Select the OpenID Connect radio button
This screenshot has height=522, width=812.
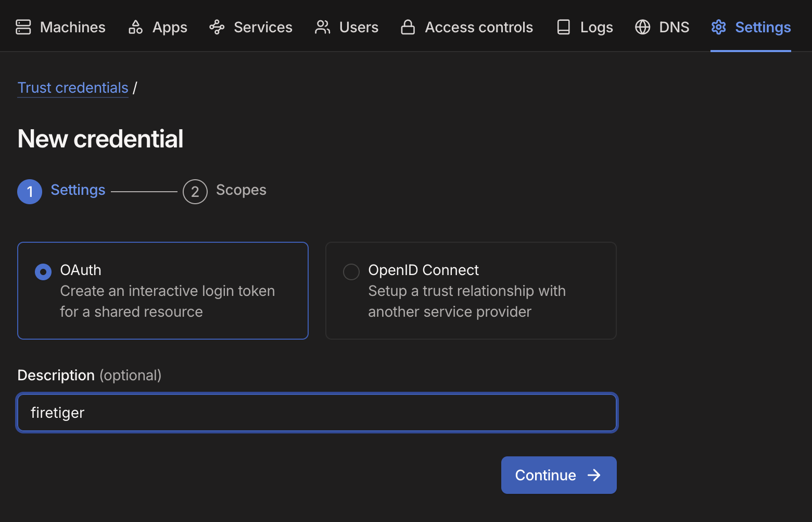[351, 271]
